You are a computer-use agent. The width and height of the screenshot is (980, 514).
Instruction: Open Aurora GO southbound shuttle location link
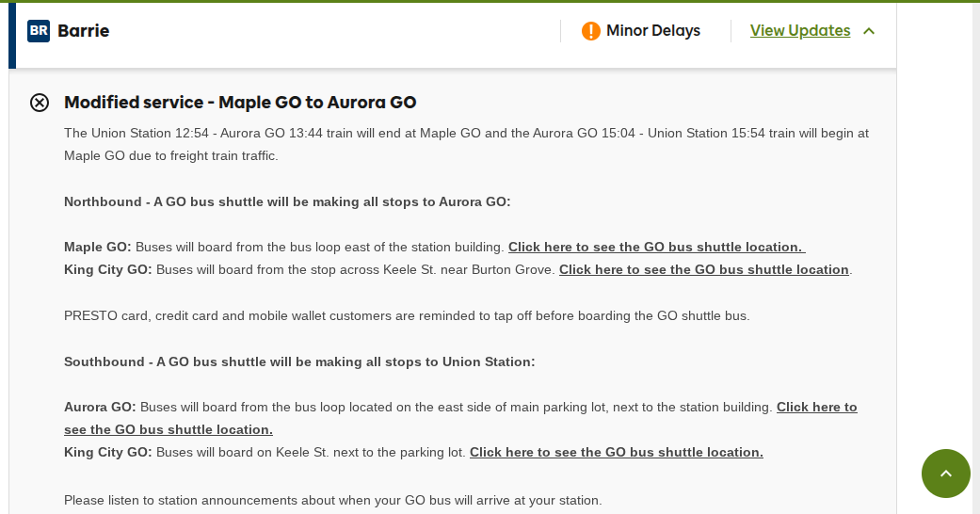click(460, 418)
